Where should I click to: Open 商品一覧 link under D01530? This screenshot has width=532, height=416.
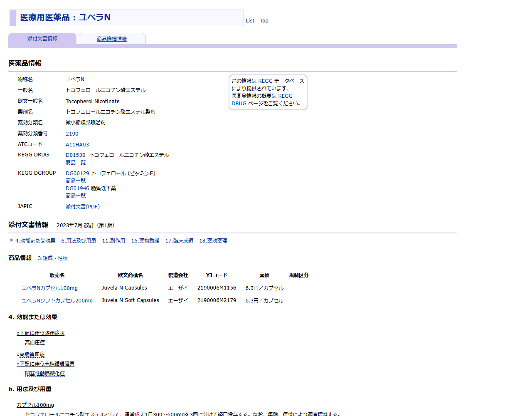[x=76, y=163]
